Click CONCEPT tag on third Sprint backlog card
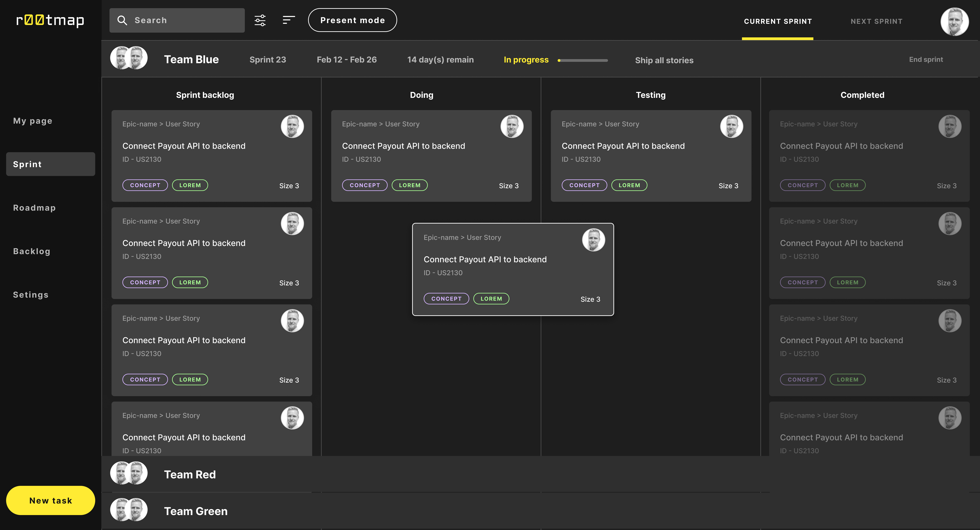This screenshot has width=980, height=530. [145, 380]
